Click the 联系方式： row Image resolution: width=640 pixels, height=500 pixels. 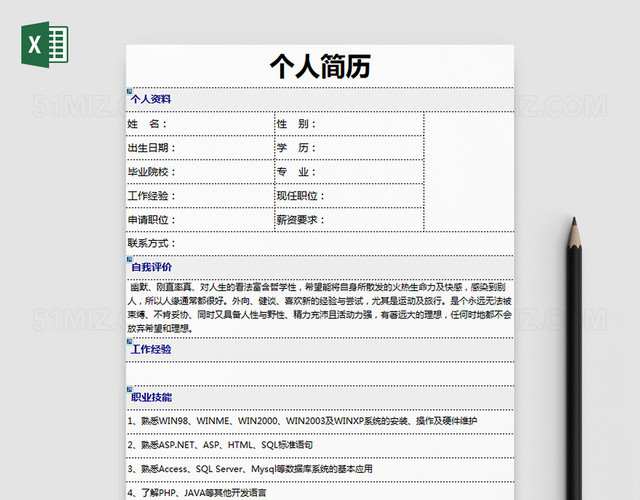(x=320, y=244)
